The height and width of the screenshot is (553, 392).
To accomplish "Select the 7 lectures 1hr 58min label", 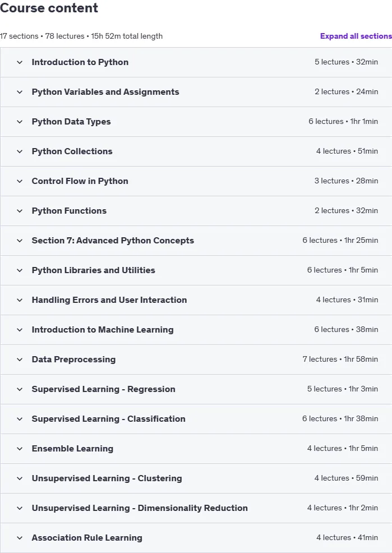I will (340, 359).
